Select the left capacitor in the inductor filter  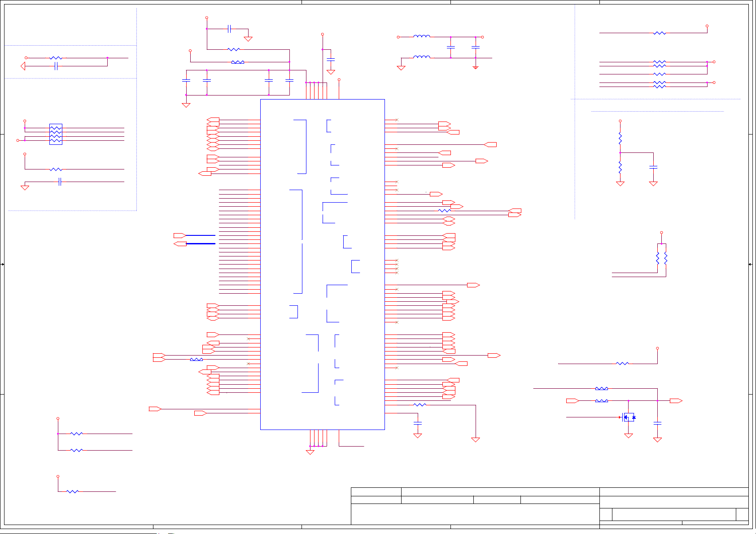pyautogui.click(x=451, y=47)
